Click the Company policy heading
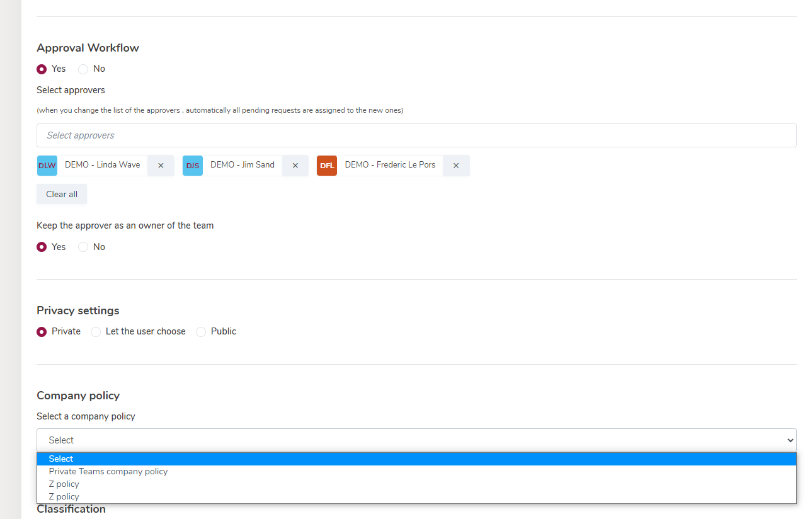This screenshot has height=519, width=812. 78,396
